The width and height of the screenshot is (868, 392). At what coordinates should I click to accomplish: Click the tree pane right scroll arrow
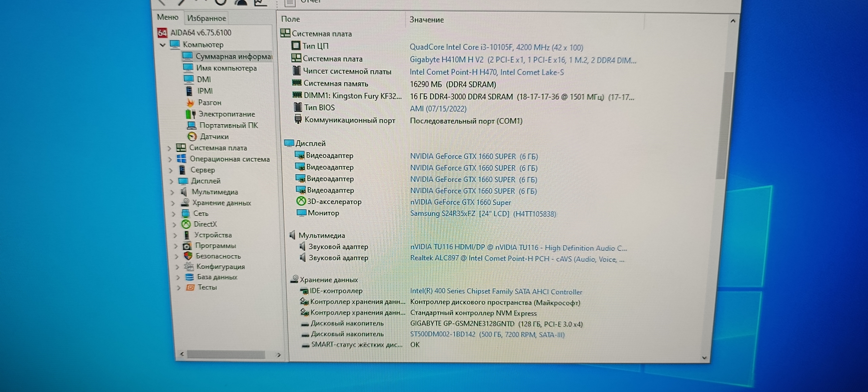point(278,355)
